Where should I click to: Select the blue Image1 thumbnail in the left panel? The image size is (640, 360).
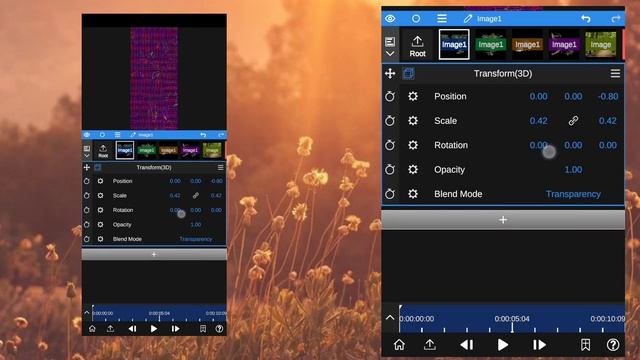tap(125, 150)
